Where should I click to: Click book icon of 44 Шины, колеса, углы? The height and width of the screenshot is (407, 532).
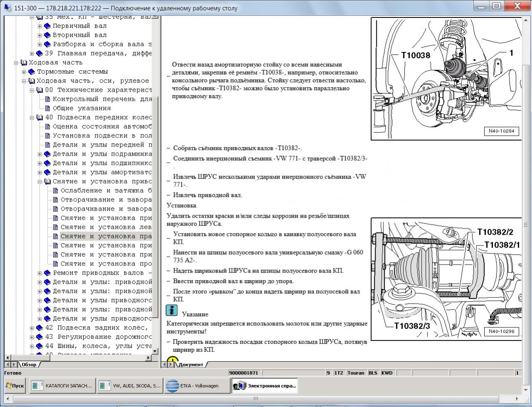(40, 346)
